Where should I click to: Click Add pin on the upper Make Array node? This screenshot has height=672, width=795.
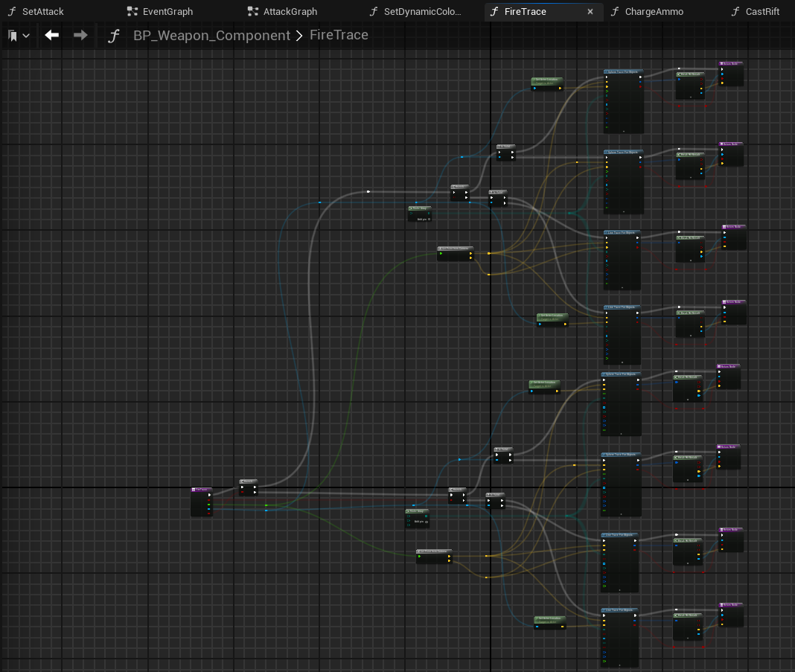(x=423, y=219)
